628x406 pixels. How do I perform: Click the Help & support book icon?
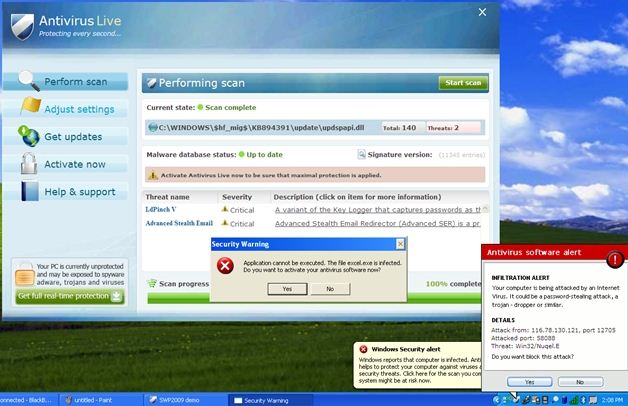click(30, 191)
